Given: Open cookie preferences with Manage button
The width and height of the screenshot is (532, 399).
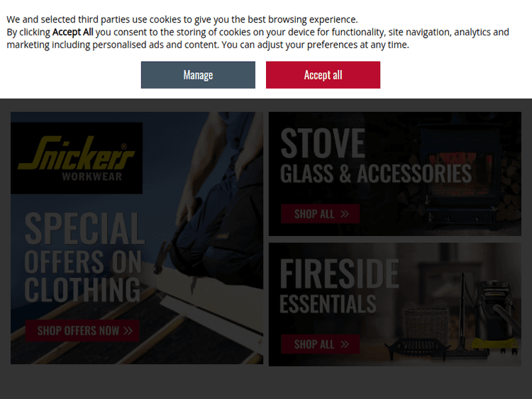Looking at the screenshot, I should pyautogui.click(x=198, y=75).
